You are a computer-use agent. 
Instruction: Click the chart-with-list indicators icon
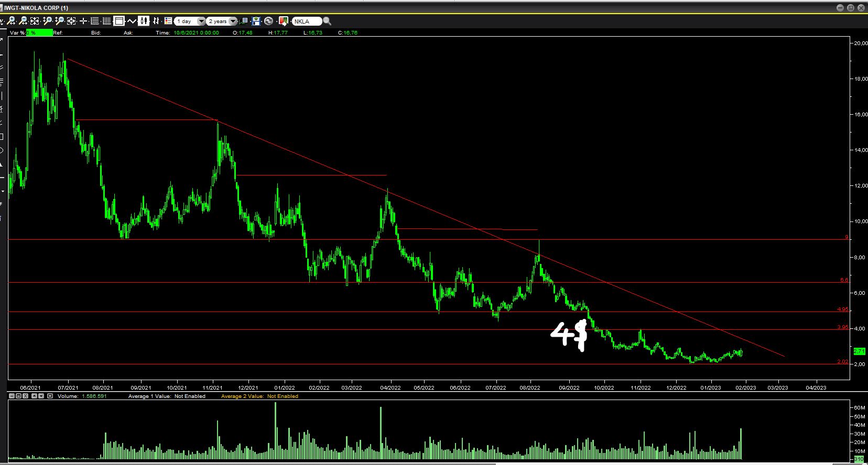point(244,21)
